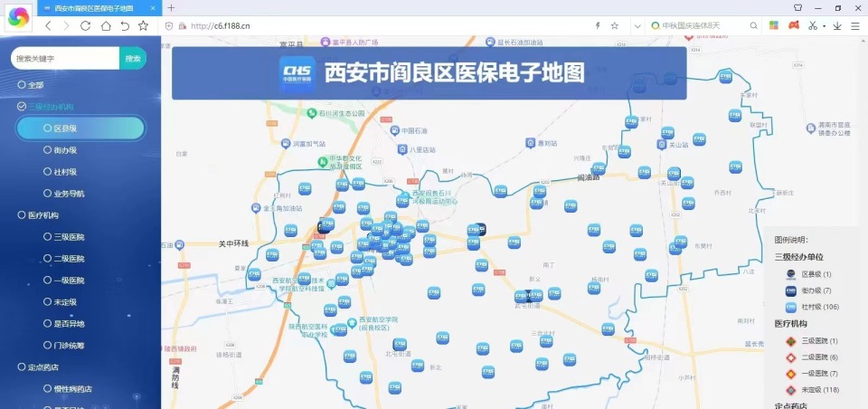Click the 关山站 station marker
Image resolution: width=868 pixels, height=409 pixels.
pos(661,144)
